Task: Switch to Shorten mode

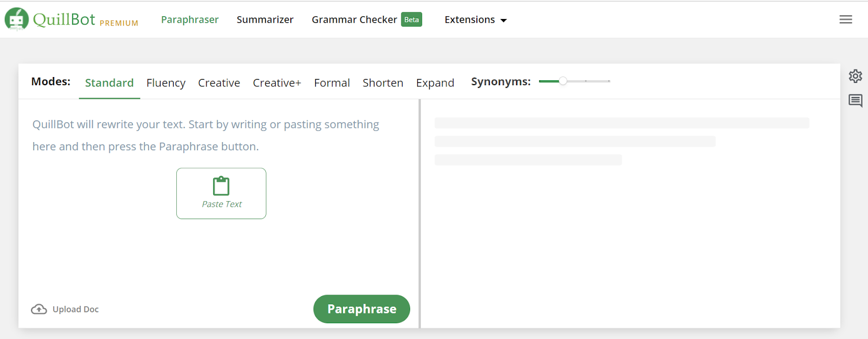Action: (x=383, y=83)
